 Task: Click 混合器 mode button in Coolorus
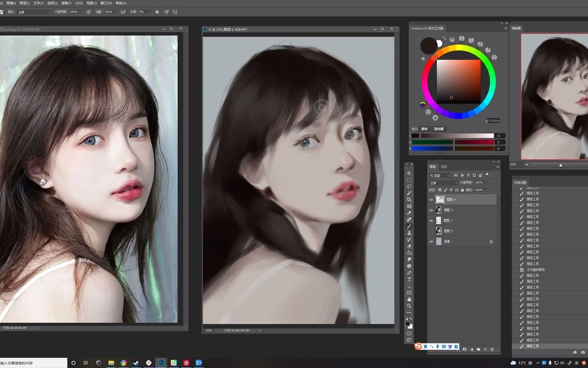click(x=439, y=129)
